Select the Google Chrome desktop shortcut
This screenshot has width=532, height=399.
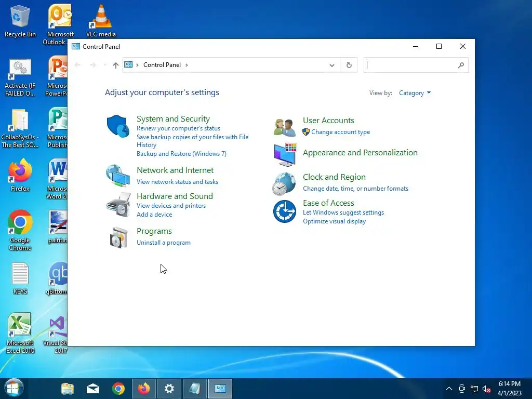tap(20, 230)
